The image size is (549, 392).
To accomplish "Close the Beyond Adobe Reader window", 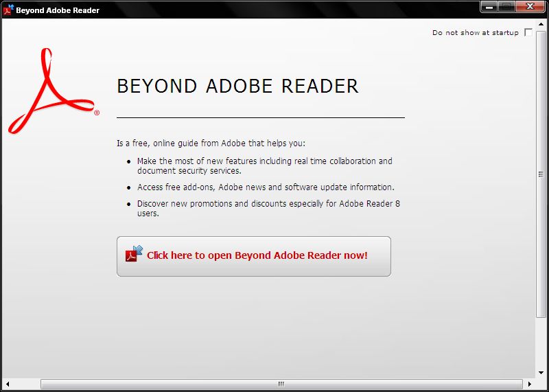I will pos(530,7).
